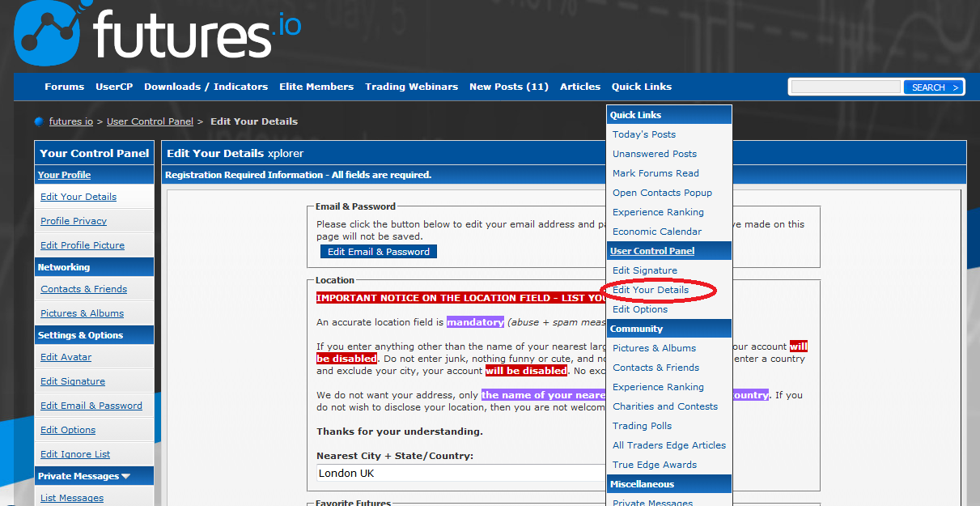
Task: Select Contacts & Friends in dropdown menu
Action: (x=655, y=368)
